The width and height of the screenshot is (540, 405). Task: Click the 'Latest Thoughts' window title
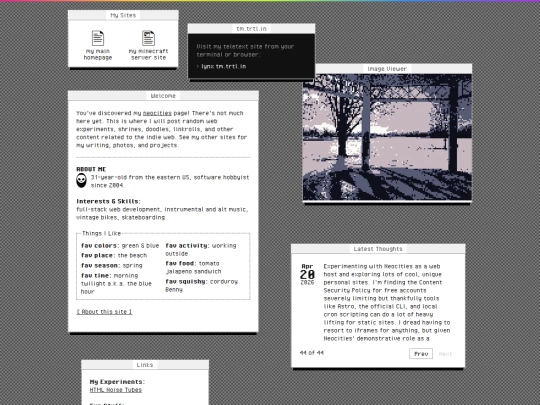pyautogui.click(x=378, y=249)
